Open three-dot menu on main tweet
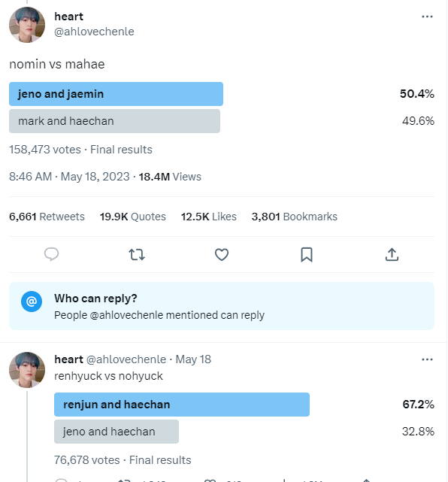 point(427,17)
